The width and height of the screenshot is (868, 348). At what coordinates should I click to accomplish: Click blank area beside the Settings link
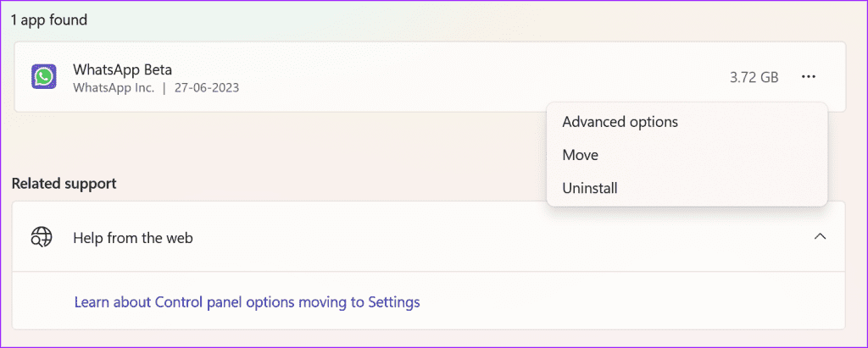(x=631, y=302)
